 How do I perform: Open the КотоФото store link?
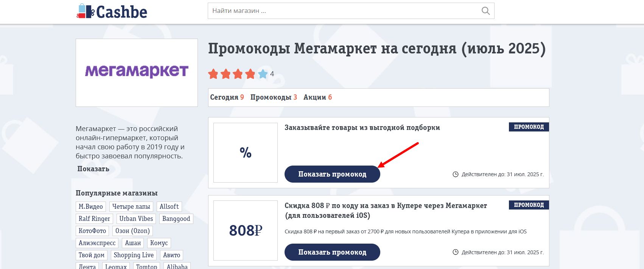(x=92, y=231)
